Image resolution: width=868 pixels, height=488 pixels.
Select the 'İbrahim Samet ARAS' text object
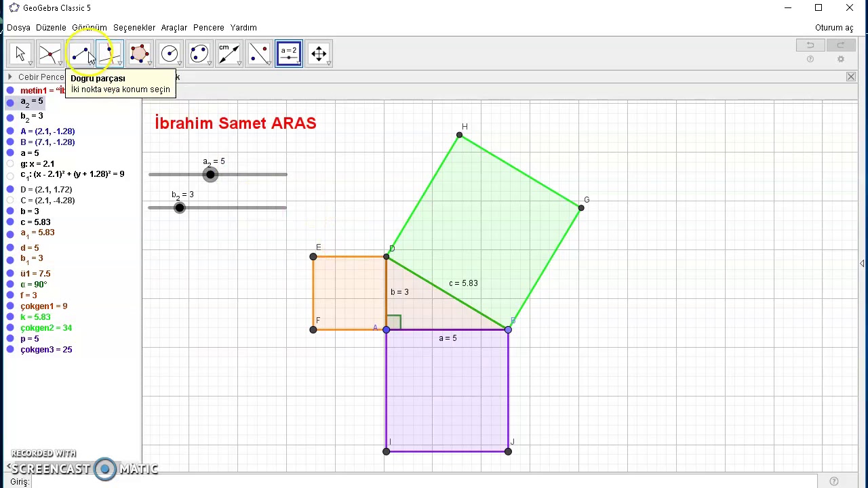tap(235, 123)
